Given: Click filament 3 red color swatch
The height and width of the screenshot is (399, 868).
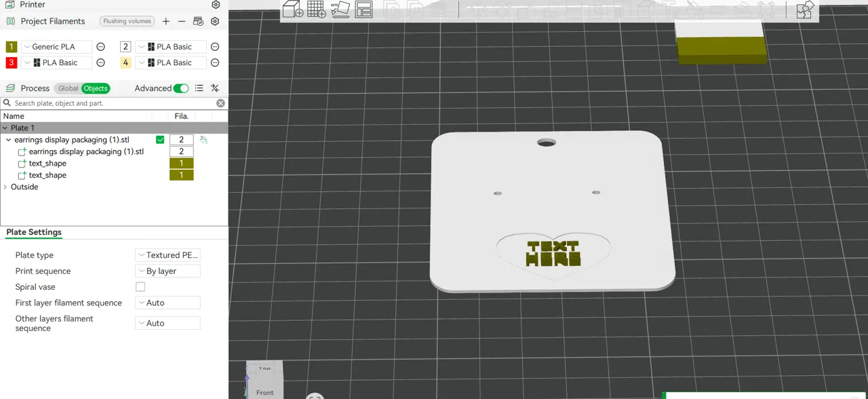Looking at the screenshot, I should point(12,62).
